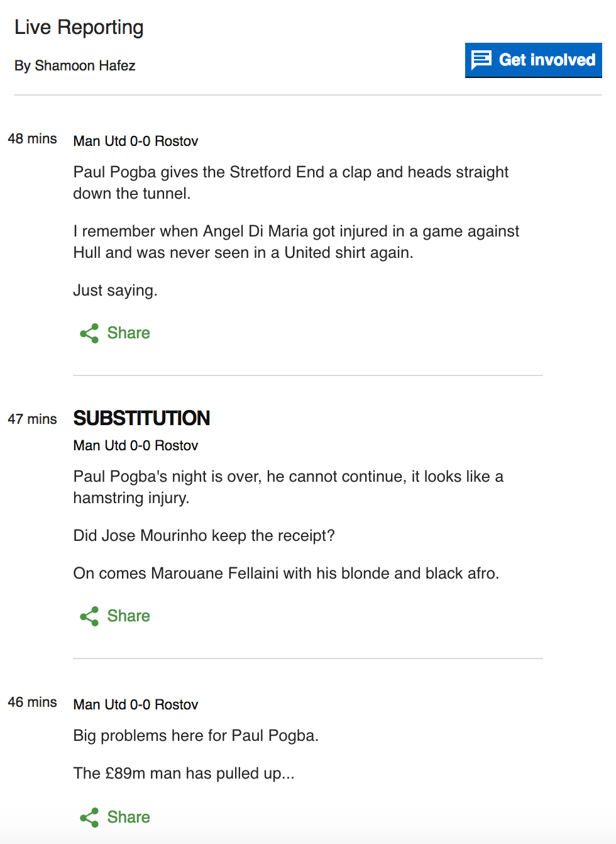Click the share icon under the 46 mins post

pyautogui.click(x=89, y=818)
